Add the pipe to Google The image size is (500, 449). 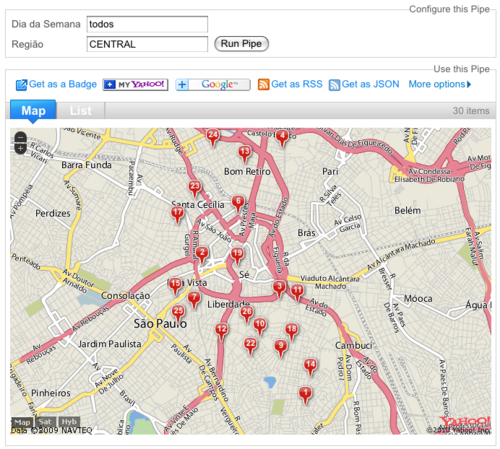coord(213,85)
